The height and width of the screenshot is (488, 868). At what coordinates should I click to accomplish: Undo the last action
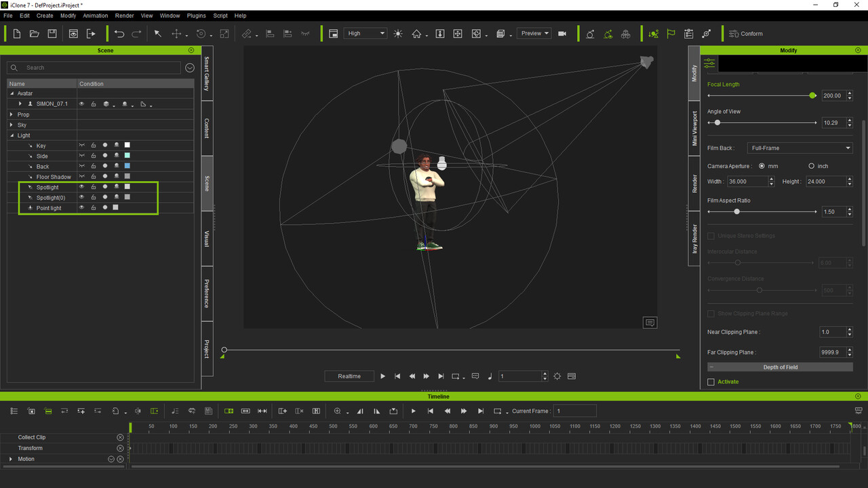119,34
